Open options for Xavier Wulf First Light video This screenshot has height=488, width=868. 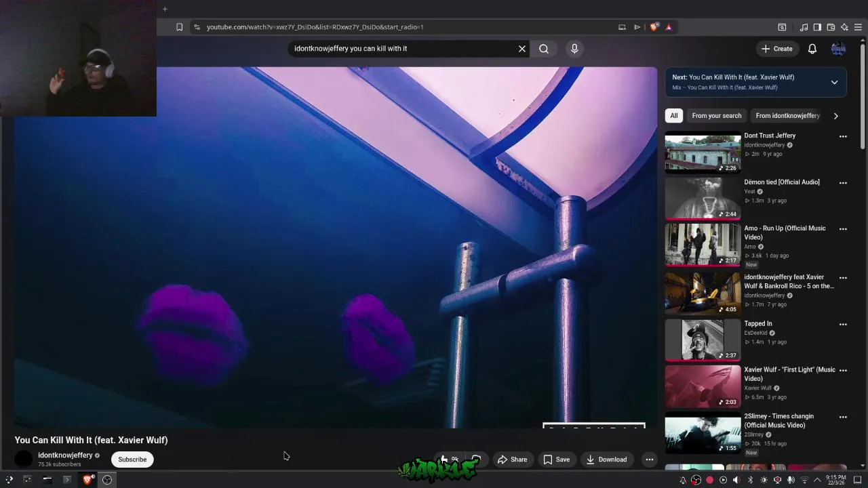tap(843, 371)
